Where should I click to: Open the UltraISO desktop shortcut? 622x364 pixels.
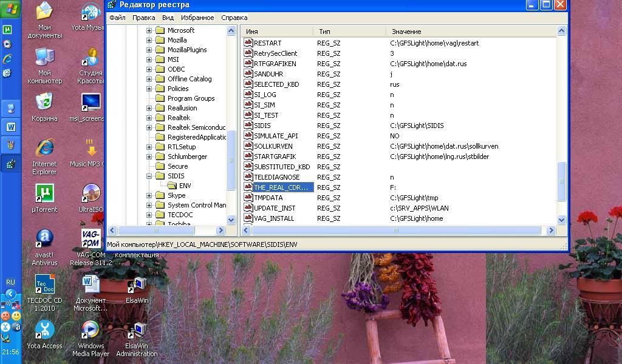(91, 194)
